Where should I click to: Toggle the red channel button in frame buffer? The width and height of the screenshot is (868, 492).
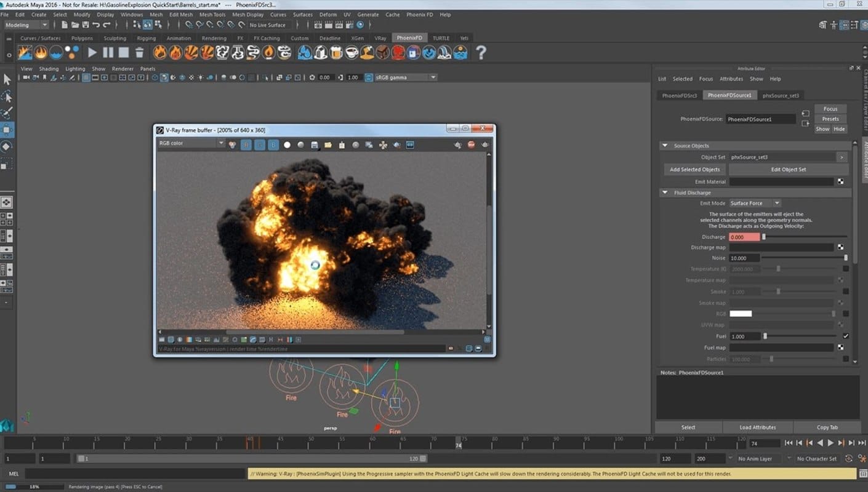(246, 145)
